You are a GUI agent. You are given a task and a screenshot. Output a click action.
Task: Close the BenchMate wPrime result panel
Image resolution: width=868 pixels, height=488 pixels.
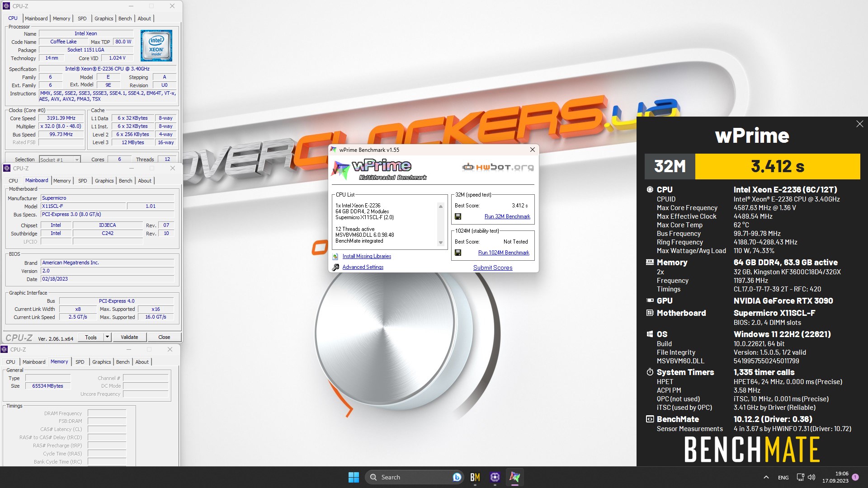[859, 124]
